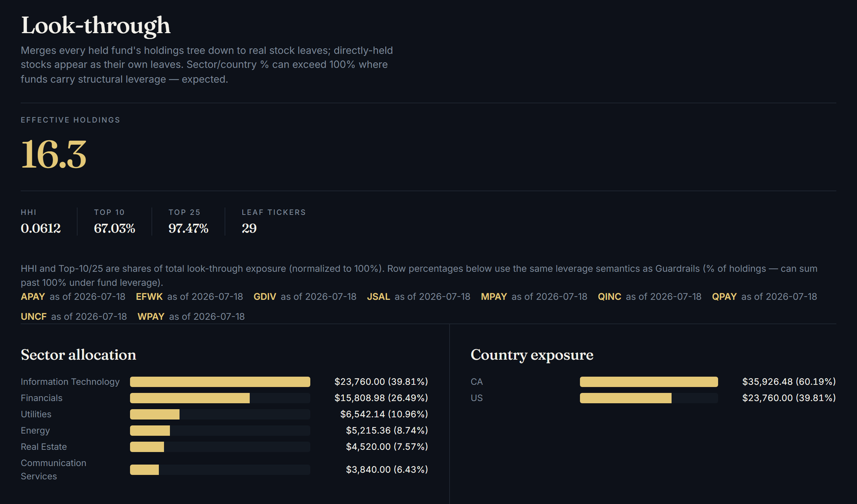Click the US value $23,760.00 (39.81%) in Country exposure
This screenshot has height=504, width=857.
tap(789, 398)
